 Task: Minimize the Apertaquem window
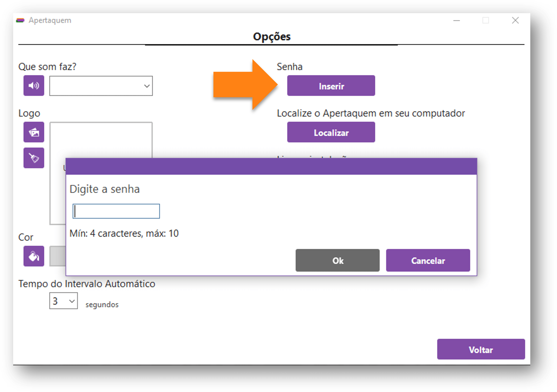coord(457,20)
